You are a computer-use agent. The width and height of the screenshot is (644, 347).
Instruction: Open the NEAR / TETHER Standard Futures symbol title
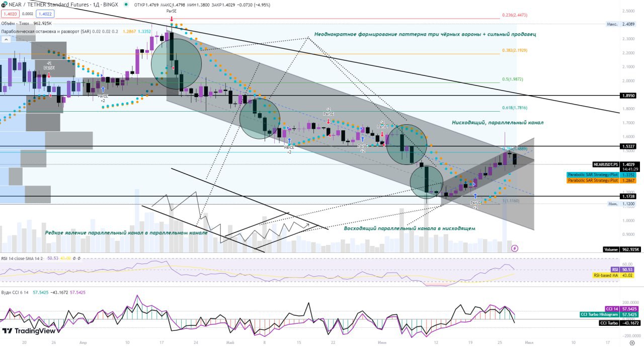coord(63,5)
